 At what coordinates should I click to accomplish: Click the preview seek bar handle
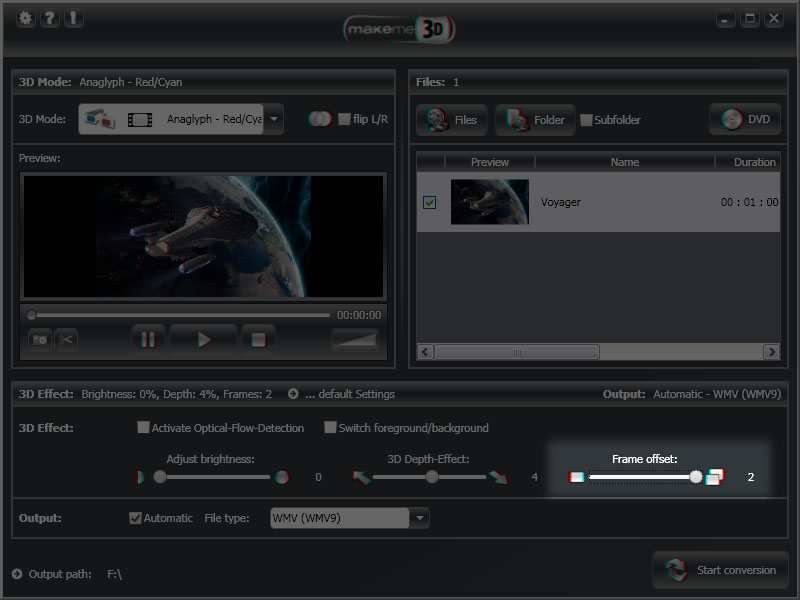click(x=32, y=315)
